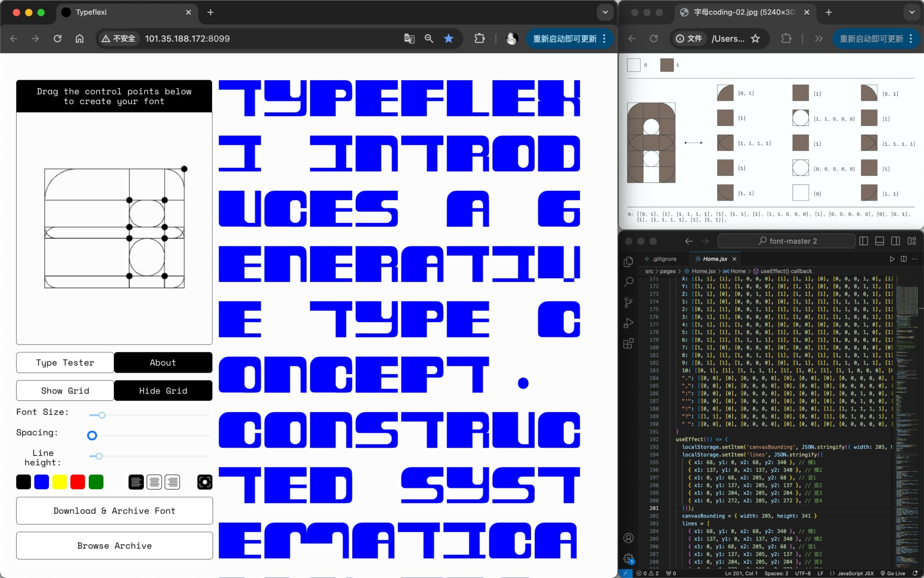
Task: Open the Spaces: 2 indentation selector
Action: tap(776, 573)
